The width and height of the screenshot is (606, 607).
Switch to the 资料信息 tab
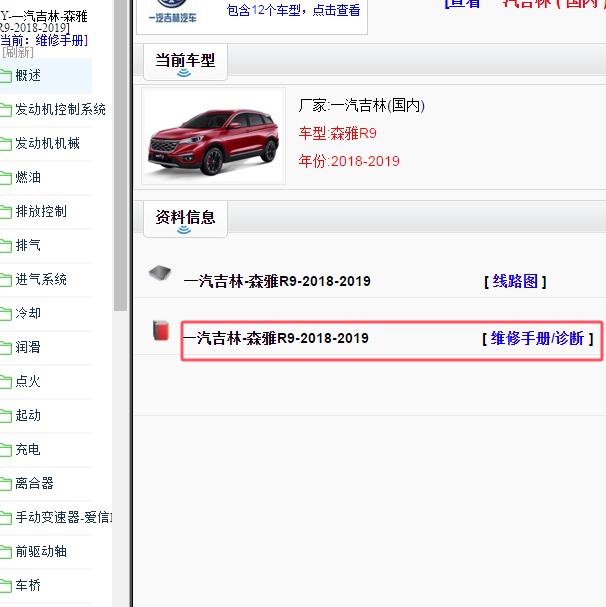click(185, 219)
